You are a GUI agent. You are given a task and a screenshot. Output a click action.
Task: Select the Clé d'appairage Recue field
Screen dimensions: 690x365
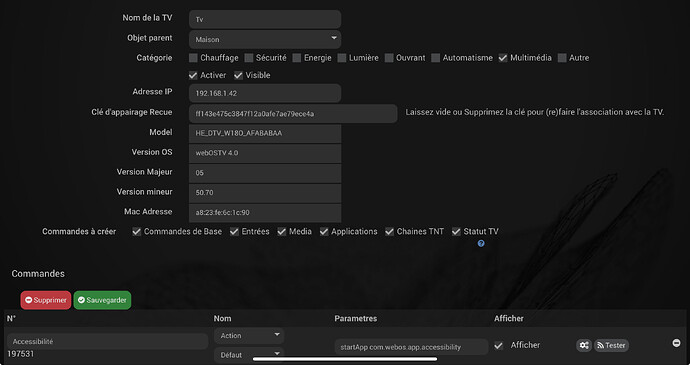coord(293,114)
